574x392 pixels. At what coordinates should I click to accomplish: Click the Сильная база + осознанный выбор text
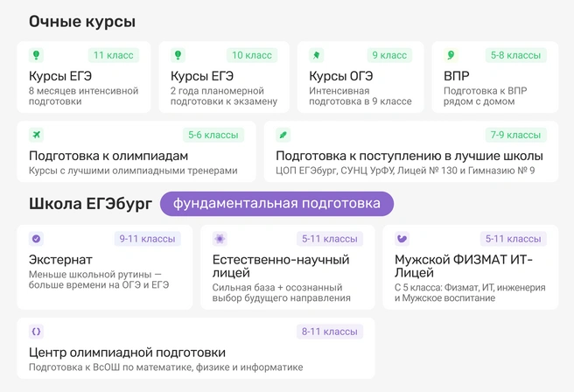(x=281, y=293)
